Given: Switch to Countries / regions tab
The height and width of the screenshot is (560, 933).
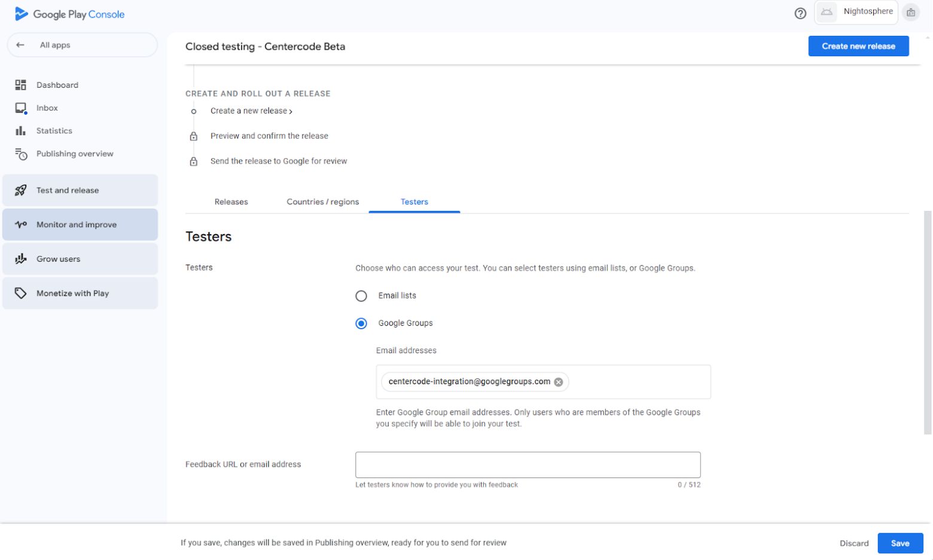Looking at the screenshot, I should click(x=323, y=202).
